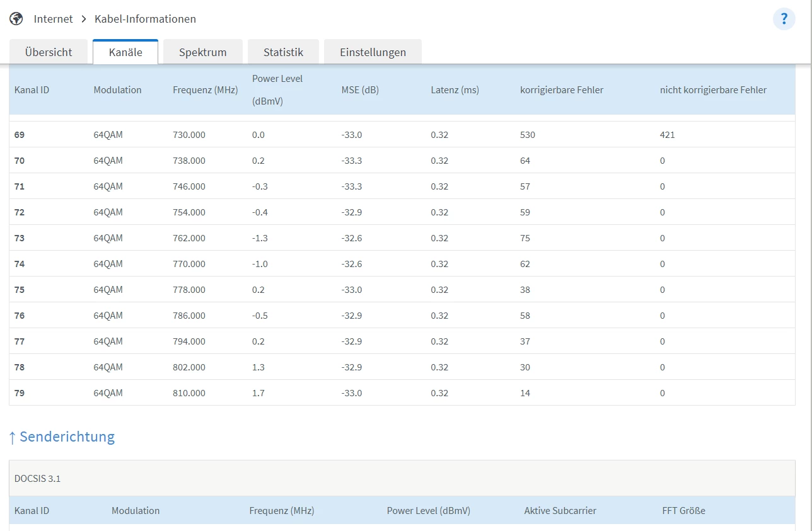Click the FFT Größe column header

683,511
